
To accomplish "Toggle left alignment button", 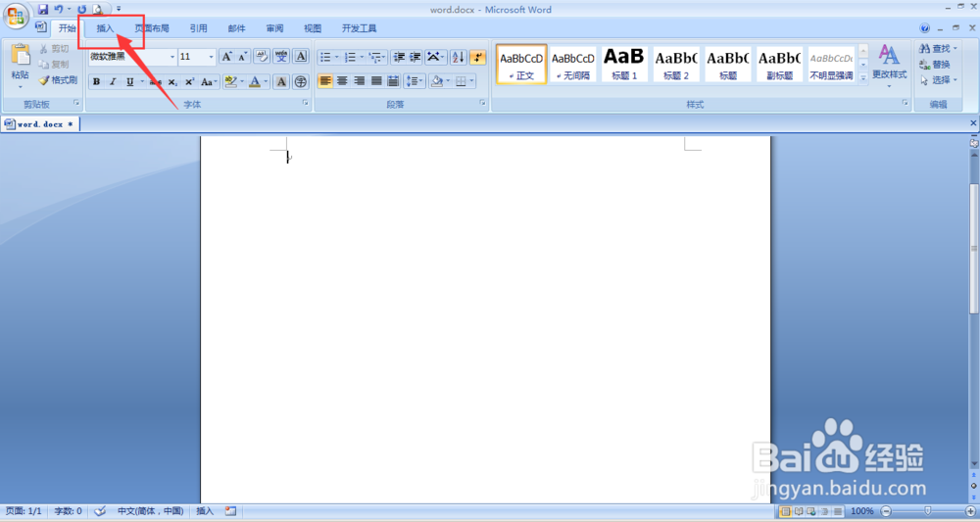I will [x=325, y=81].
